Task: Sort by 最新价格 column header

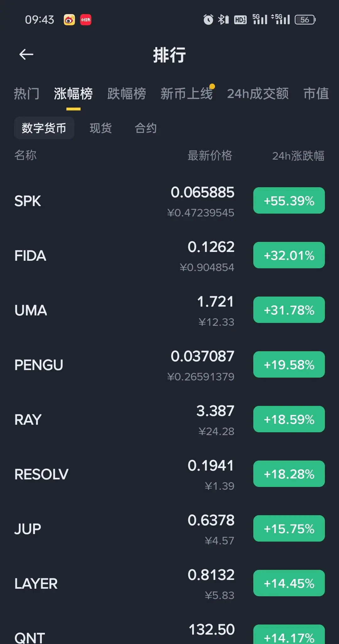Action: (x=210, y=156)
